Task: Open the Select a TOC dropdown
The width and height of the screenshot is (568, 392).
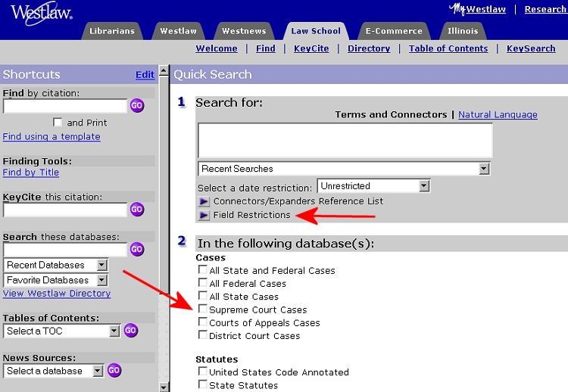Action: pyautogui.click(x=62, y=331)
